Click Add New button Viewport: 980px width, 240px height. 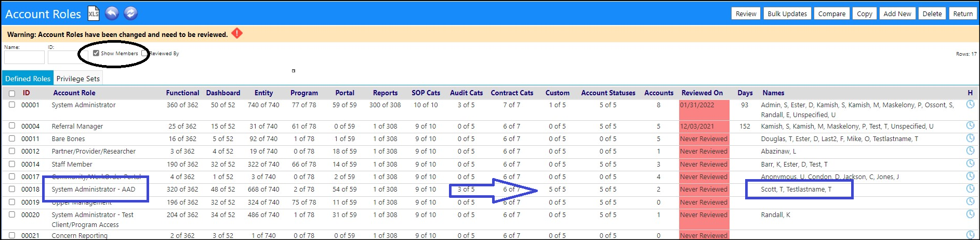[897, 14]
